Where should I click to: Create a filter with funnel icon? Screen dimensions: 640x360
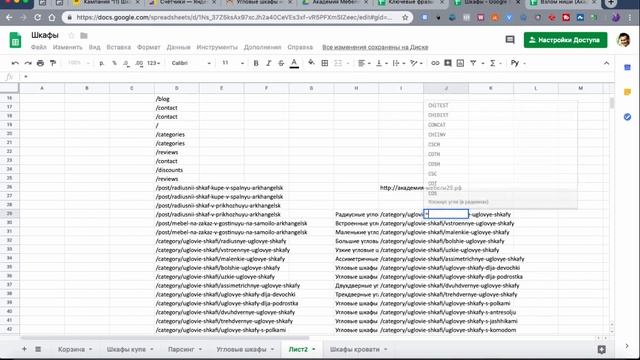(x=473, y=63)
